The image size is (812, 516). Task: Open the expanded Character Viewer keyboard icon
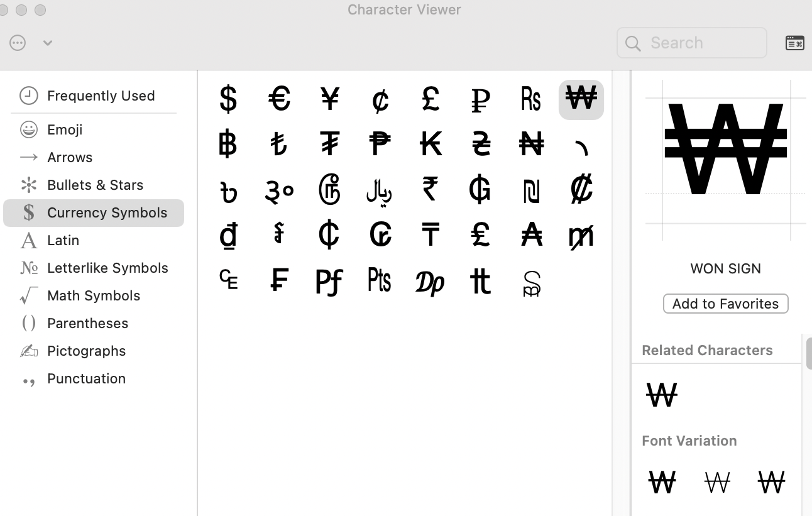coord(794,43)
